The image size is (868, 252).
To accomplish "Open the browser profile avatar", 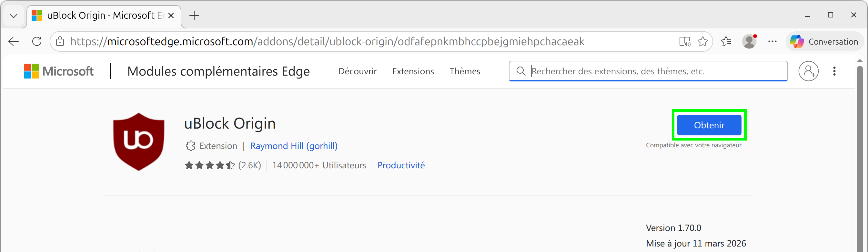I will tap(749, 41).
